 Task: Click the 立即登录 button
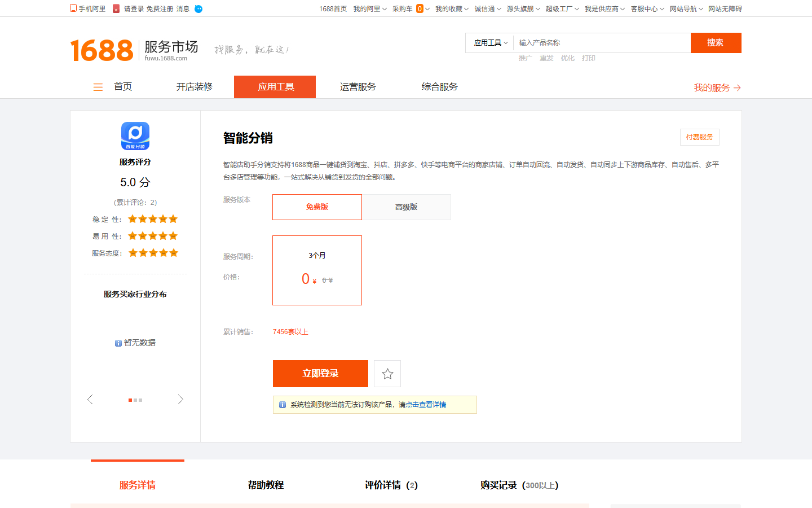point(320,374)
